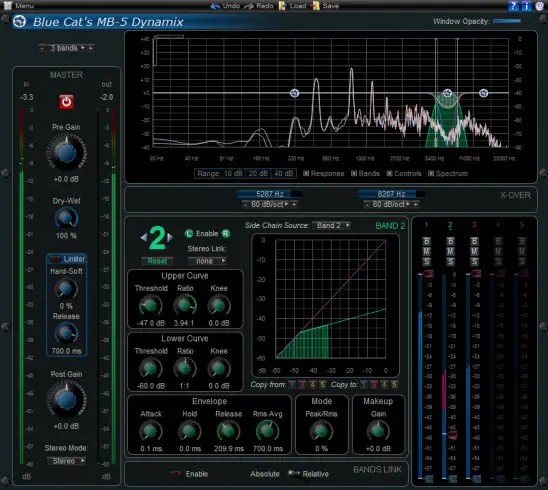Open the Load preset folder icon
This screenshot has height=490, width=548.
[282, 6]
